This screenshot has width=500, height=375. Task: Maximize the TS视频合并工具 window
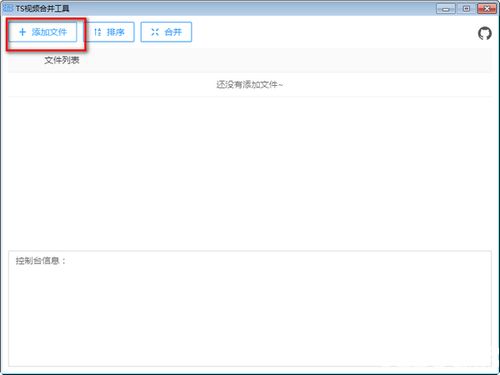tap(467, 9)
